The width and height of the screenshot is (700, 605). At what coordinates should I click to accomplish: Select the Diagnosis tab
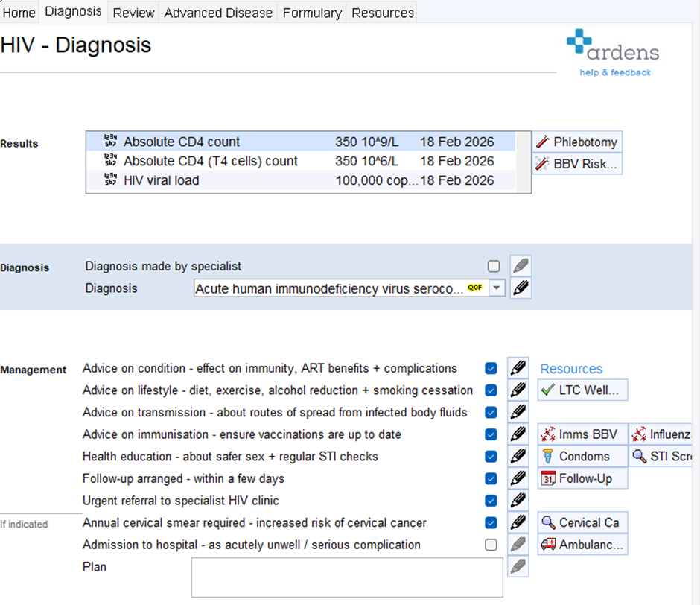[x=73, y=11]
